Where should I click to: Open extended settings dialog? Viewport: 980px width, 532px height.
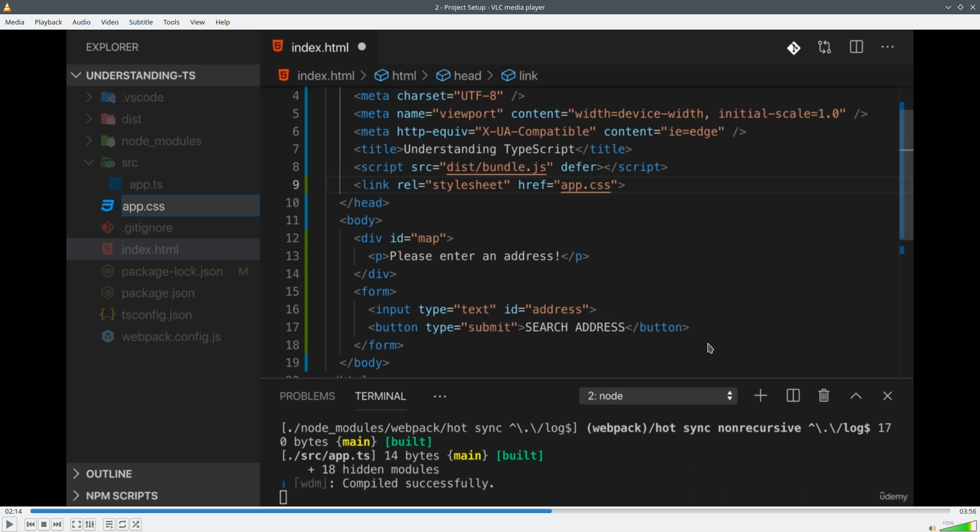point(90,524)
